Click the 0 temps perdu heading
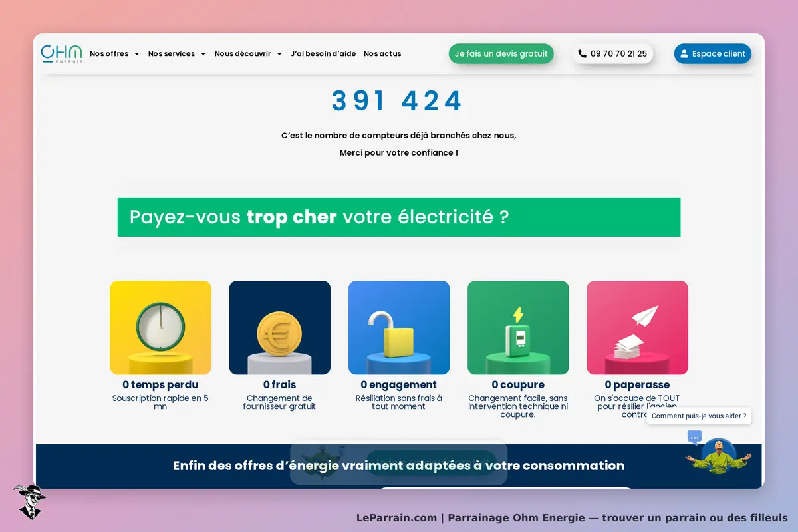The height and width of the screenshot is (532, 798). pos(160,385)
